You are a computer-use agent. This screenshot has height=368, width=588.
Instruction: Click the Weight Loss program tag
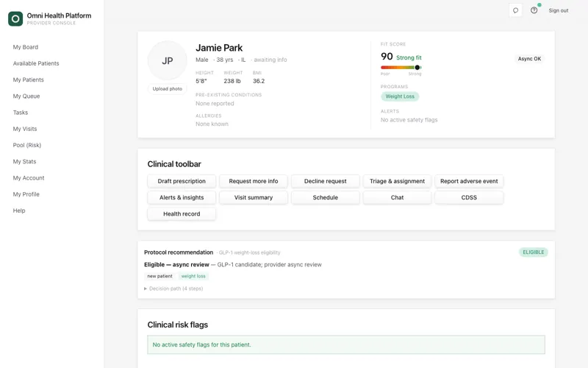tap(400, 96)
